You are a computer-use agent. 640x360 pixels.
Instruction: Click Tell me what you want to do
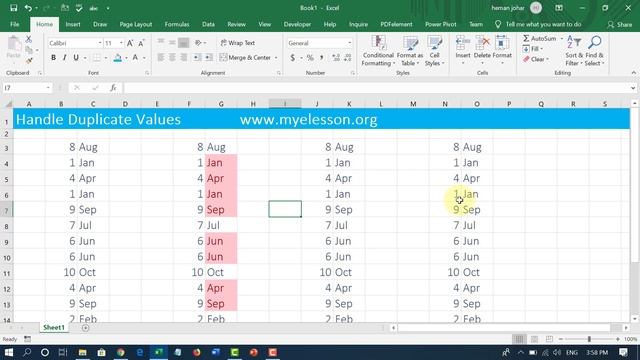(x=538, y=24)
